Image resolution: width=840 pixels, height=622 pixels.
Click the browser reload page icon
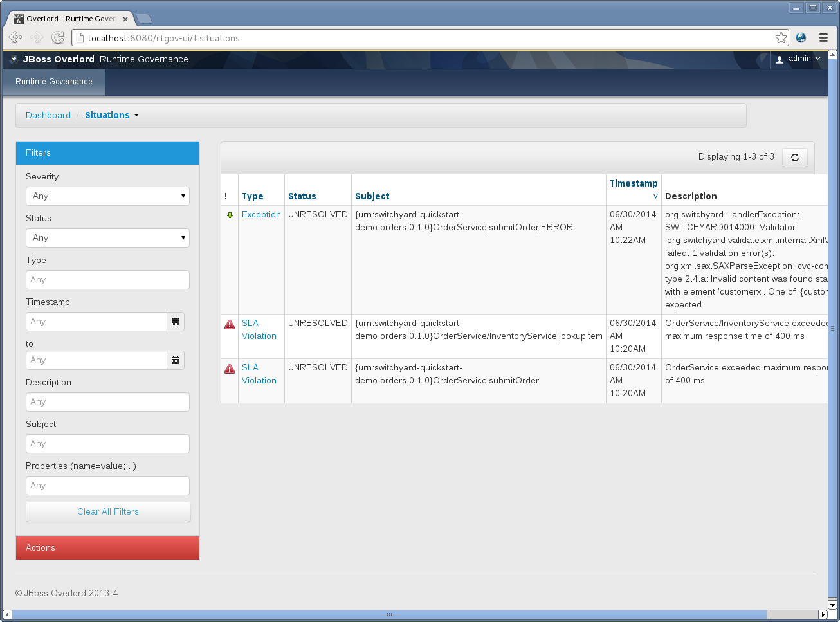[58, 38]
